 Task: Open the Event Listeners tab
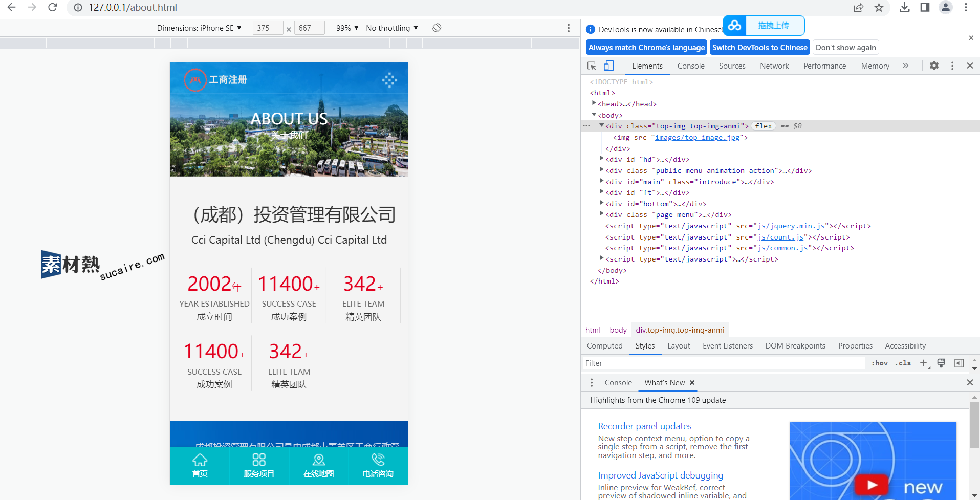pos(728,346)
